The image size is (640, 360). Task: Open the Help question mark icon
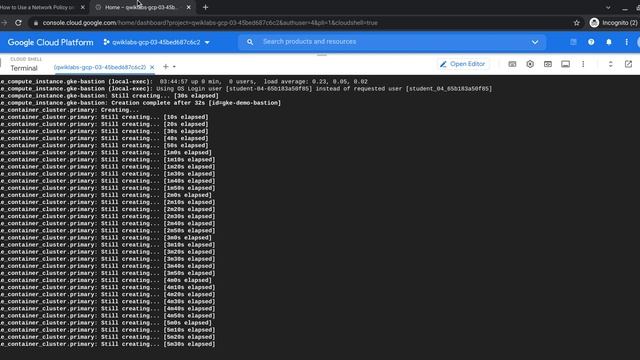coord(591,42)
